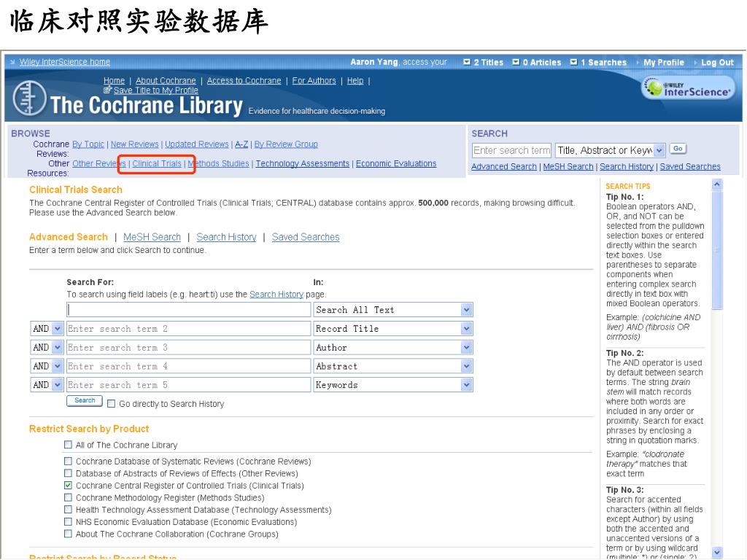This screenshot has height=560, width=747.
Task: Focus the Enter search term 3 field
Action: (189, 348)
